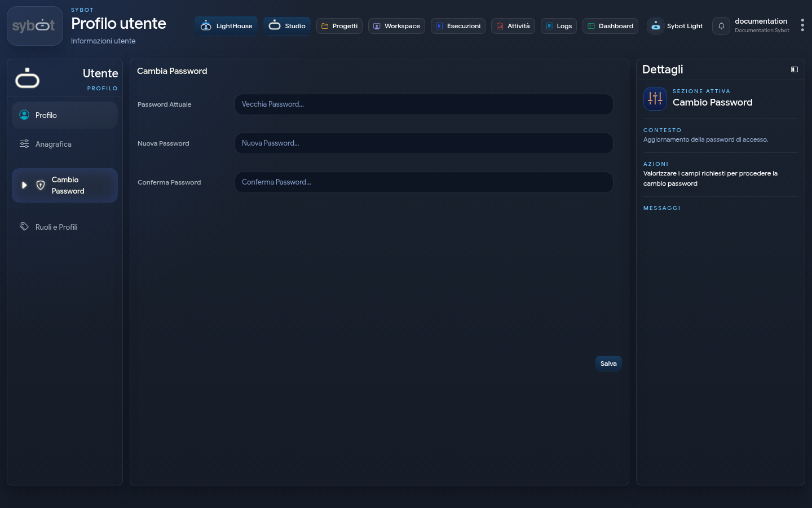Open the three-dot options menu
812x508 pixels.
(x=802, y=25)
